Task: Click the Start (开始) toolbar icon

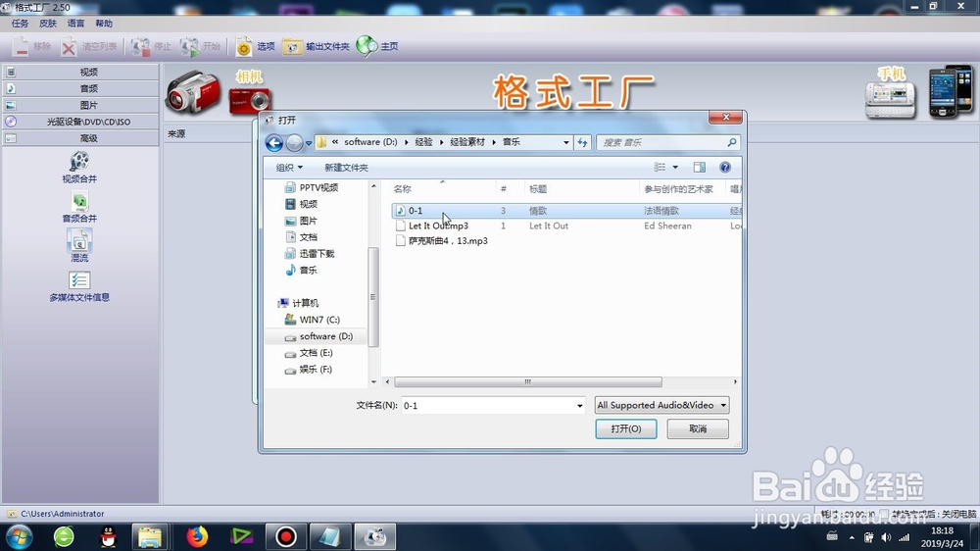Action: 189,46
